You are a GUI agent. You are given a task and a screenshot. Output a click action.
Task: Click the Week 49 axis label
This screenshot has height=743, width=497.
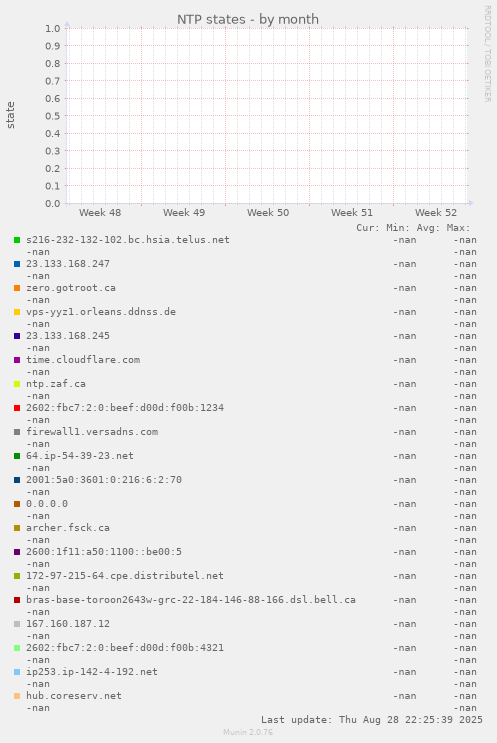[x=184, y=213]
